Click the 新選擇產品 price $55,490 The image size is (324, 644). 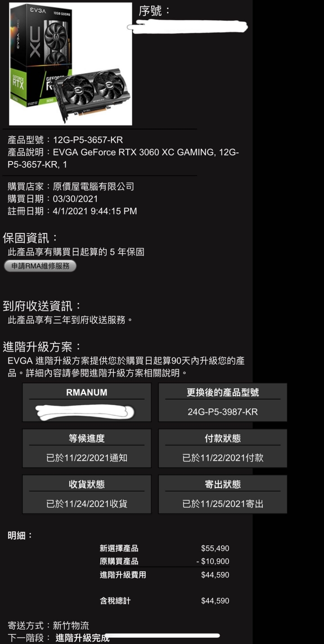pos(215,549)
